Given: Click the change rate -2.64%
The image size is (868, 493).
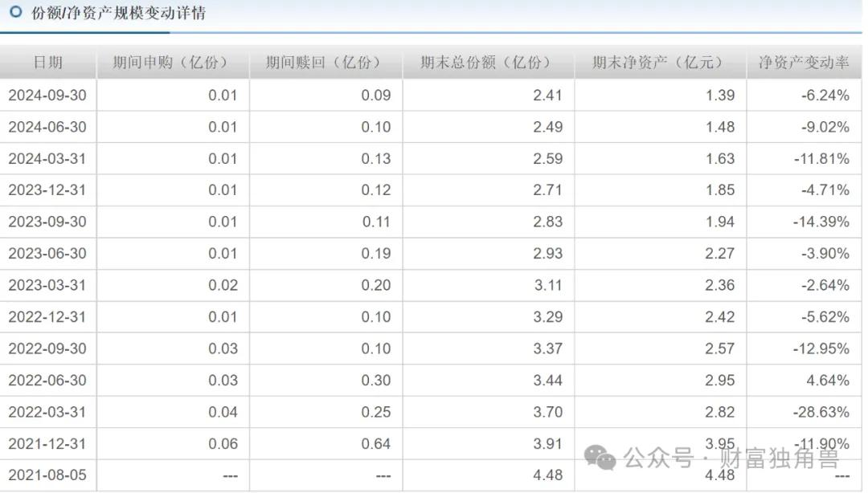Looking at the screenshot, I should [x=825, y=285].
